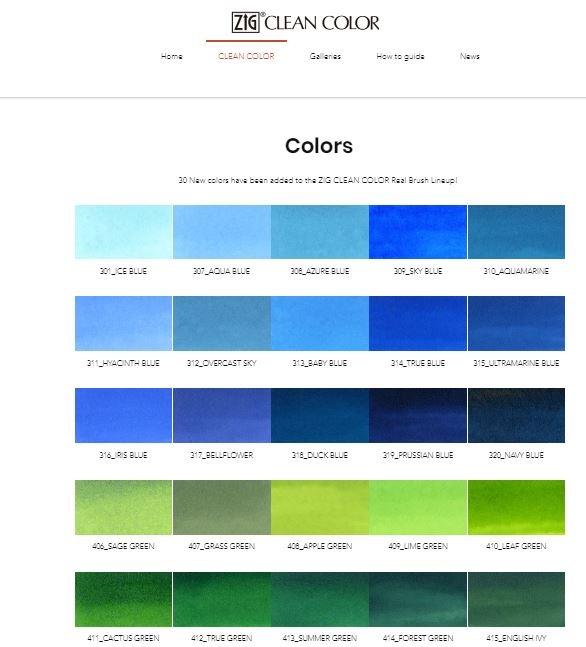Pick the 317 Bellflower color swatch

[x=222, y=416]
